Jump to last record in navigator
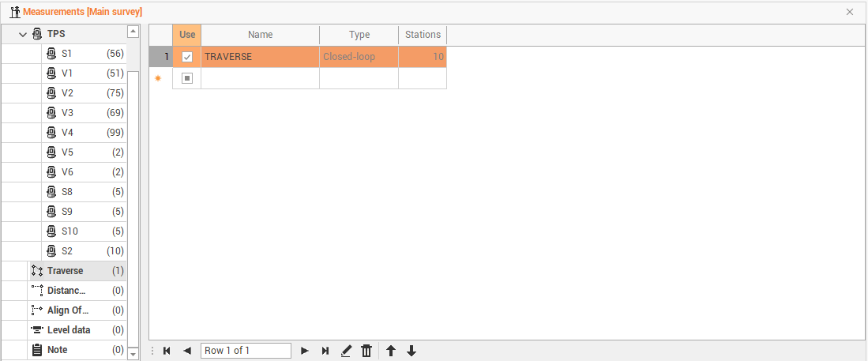This screenshot has width=868, height=361. 325,351
